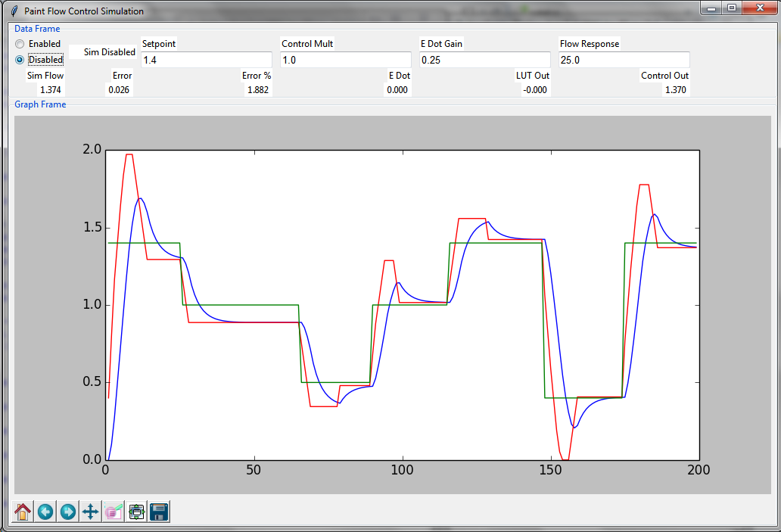Select the Enabled radio button
This screenshot has width=781, height=532.
pyautogui.click(x=20, y=44)
